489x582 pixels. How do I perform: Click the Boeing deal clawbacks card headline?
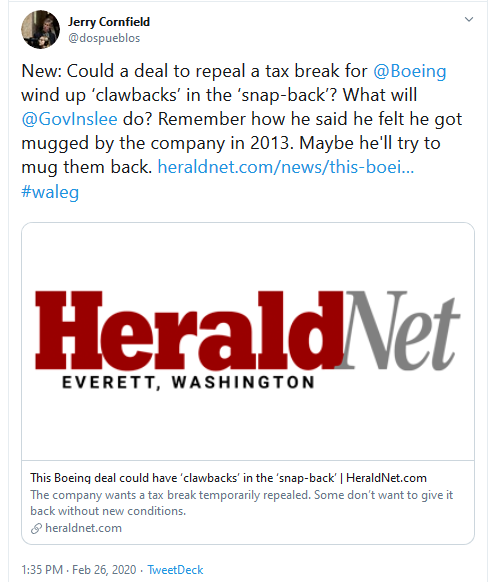click(x=228, y=478)
